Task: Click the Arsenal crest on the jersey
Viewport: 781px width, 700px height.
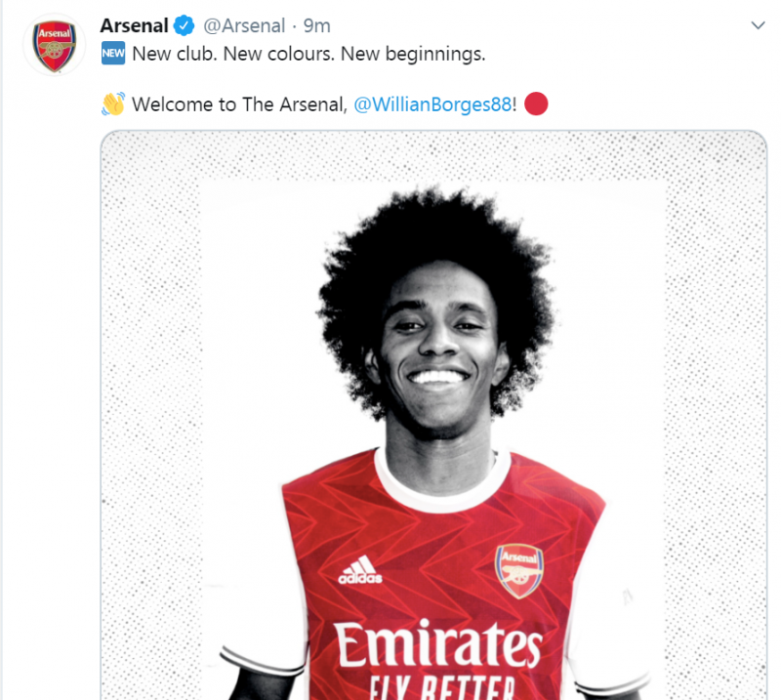Action: pos(519,570)
